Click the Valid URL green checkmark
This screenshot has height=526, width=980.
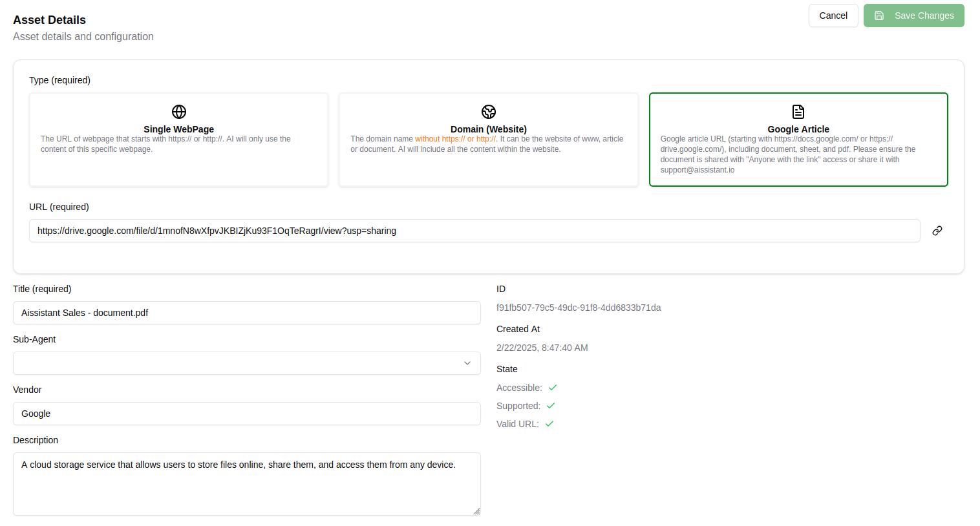coord(549,424)
